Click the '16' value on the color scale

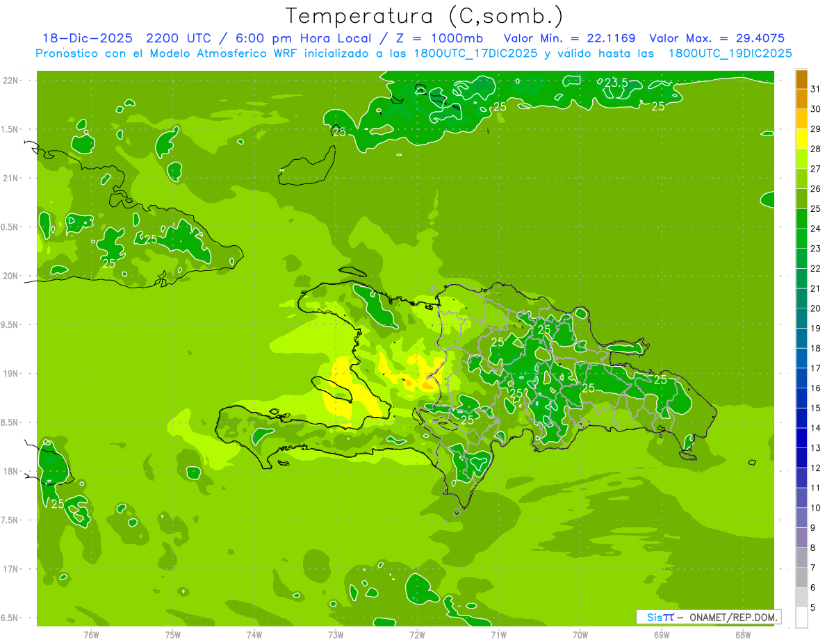coord(816,388)
